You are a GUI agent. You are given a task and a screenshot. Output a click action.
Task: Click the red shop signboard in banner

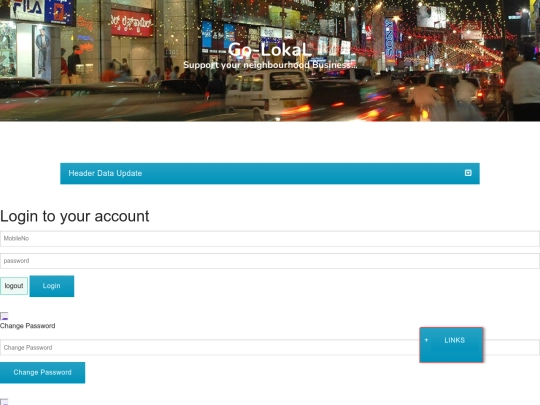[132, 23]
